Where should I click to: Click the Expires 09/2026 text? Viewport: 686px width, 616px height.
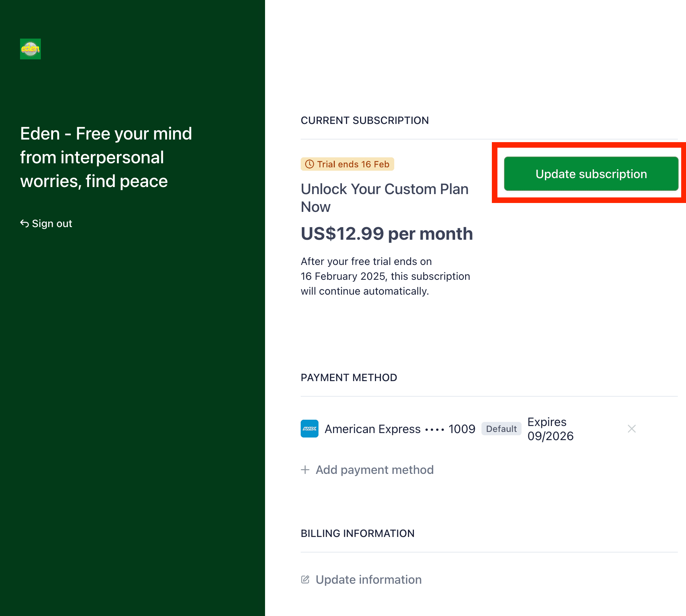[x=551, y=429]
